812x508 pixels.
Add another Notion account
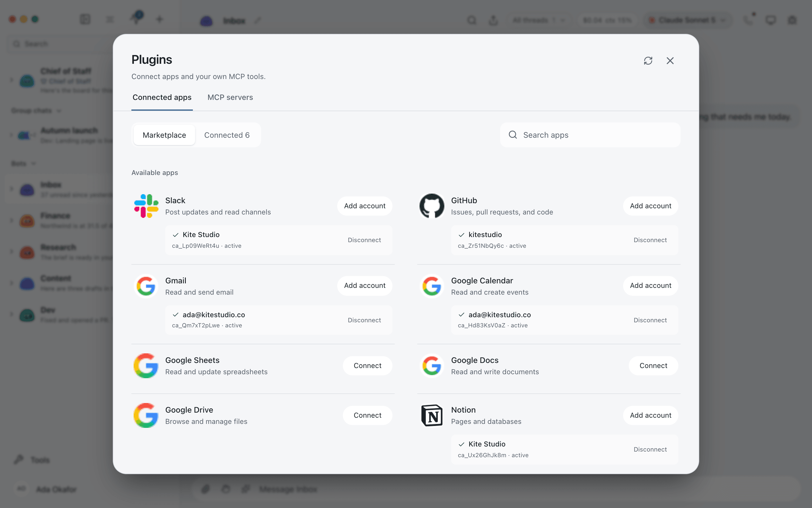[651, 416]
